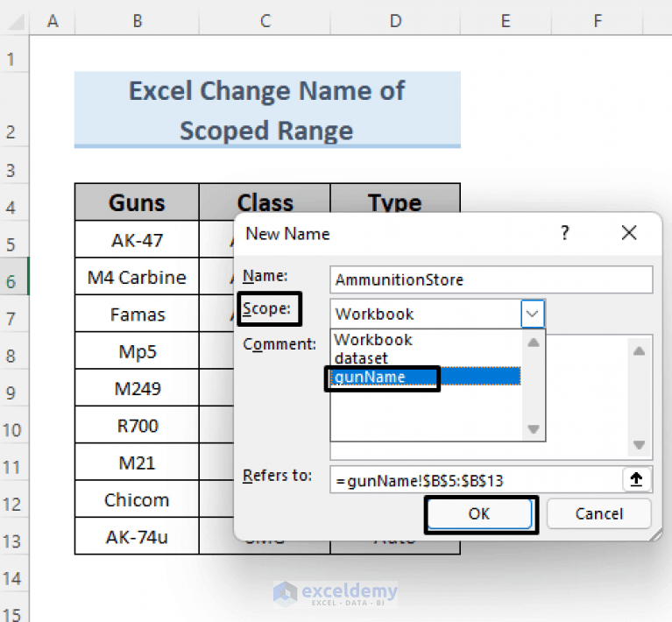This screenshot has width=672, height=622.
Task: Click the Cancel button
Action: pyautogui.click(x=598, y=513)
